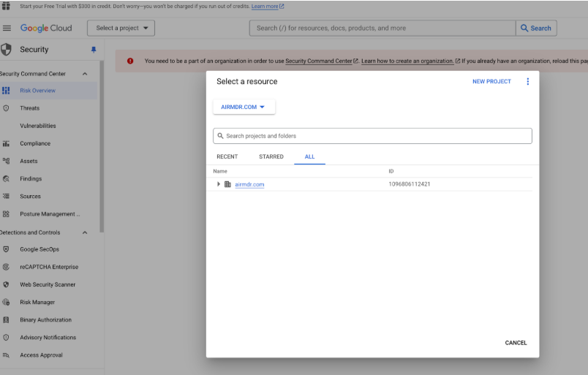This screenshot has height=375, width=588.
Task: Open Google SecOps in sidebar
Action: 39,249
